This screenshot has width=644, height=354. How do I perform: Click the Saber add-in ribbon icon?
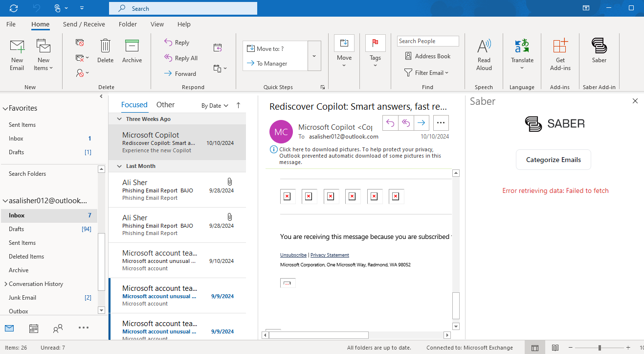point(599,51)
